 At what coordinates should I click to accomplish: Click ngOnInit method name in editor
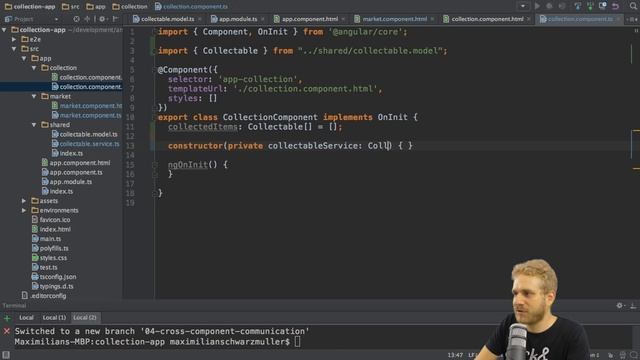pos(188,165)
